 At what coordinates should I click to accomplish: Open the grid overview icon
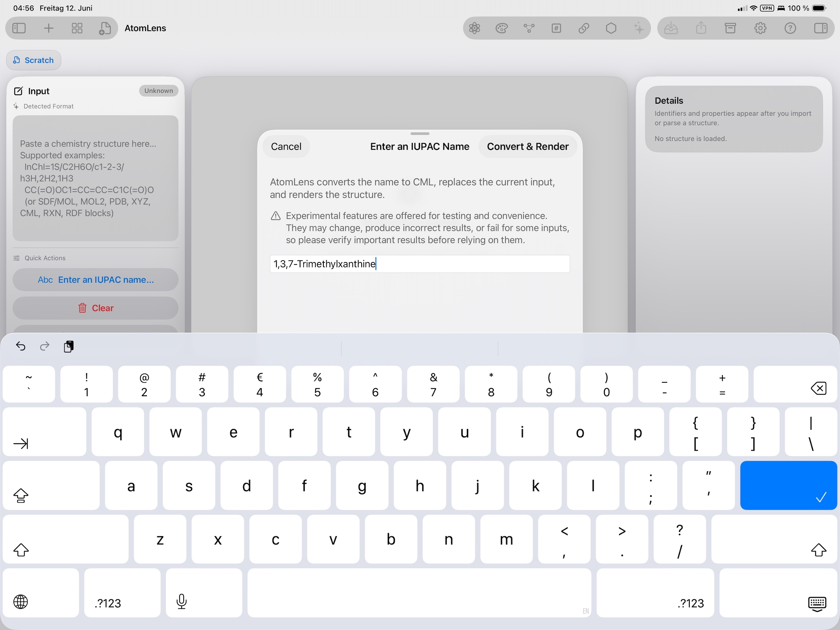pos(77,28)
